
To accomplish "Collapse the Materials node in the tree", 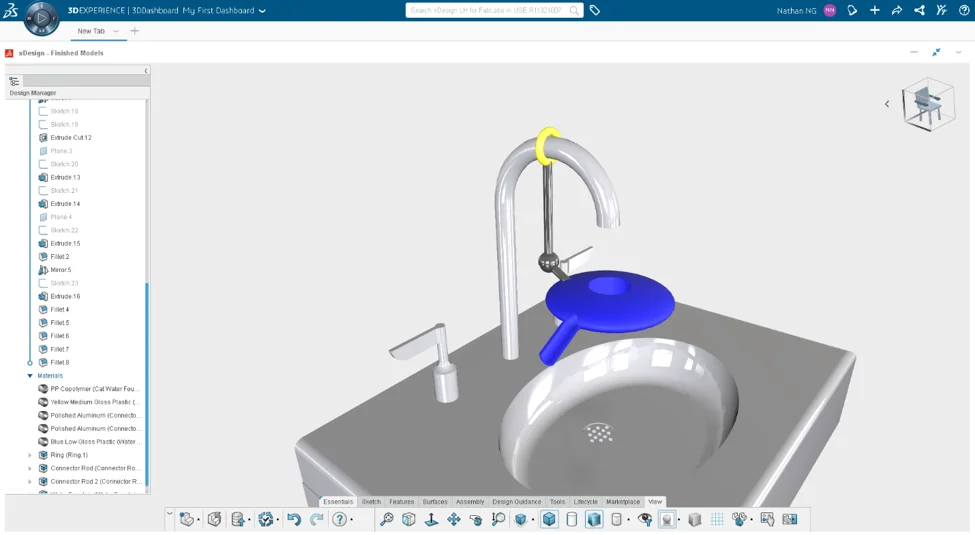I will [30, 376].
